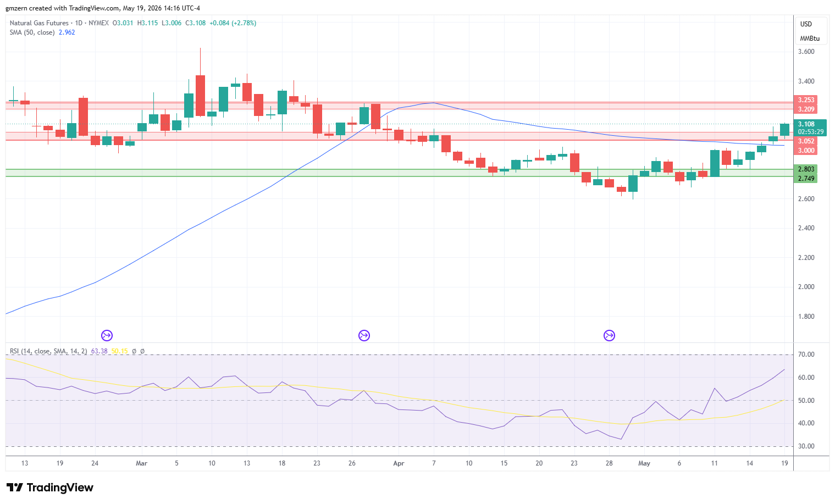Click the green 2.749 support price label
Image resolution: width=835 pixels, height=504 pixels.
[806, 179]
